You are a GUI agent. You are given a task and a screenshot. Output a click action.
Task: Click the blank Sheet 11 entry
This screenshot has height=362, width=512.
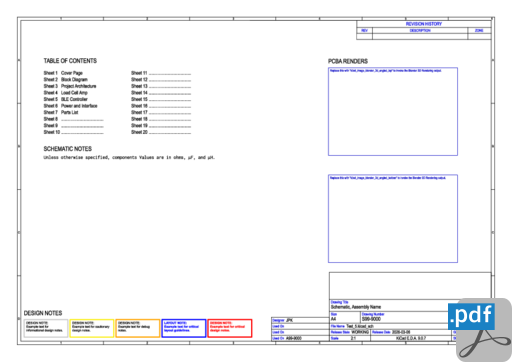(161, 73)
